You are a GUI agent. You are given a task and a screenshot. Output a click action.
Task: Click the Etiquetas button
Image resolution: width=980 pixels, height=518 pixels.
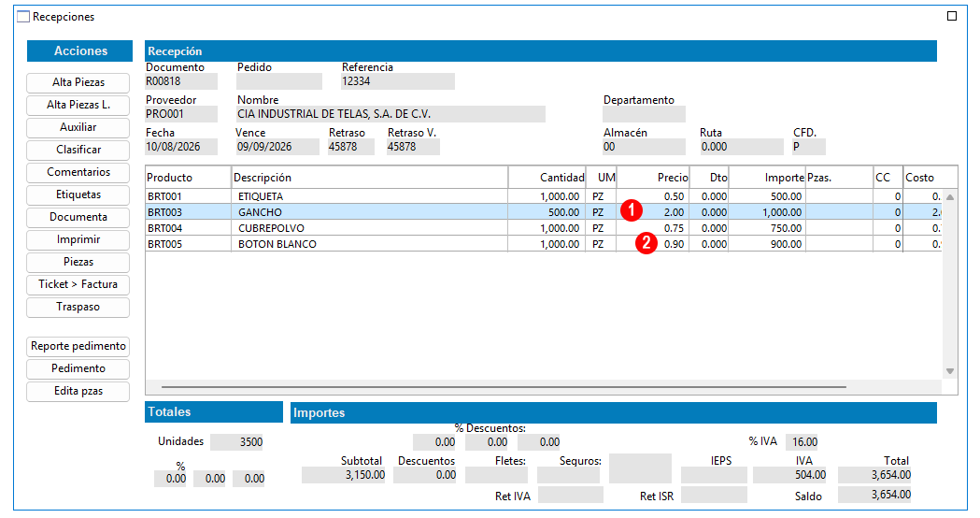pyautogui.click(x=78, y=194)
